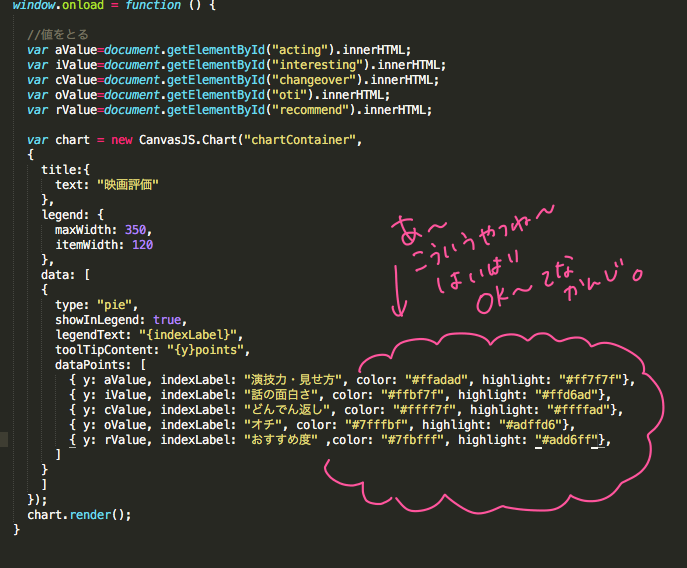Click the "oti" string in the oValue line
Screen dimensions: 687x568
pyautogui.click(x=290, y=95)
